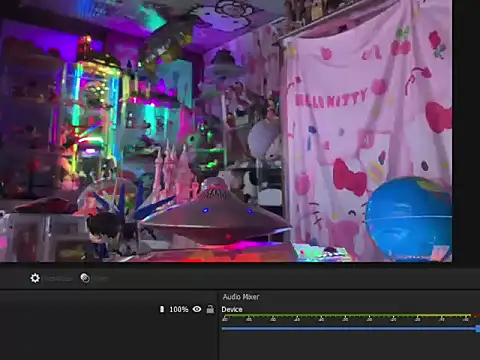Screen dimensions: 480x360
Task: Toggle the source lock icon
Action: (210, 309)
